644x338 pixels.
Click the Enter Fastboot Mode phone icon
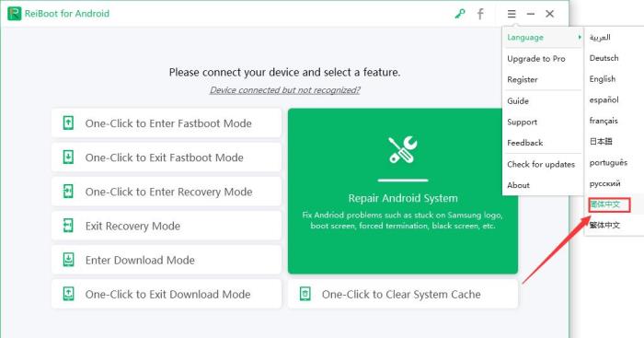point(68,122)
